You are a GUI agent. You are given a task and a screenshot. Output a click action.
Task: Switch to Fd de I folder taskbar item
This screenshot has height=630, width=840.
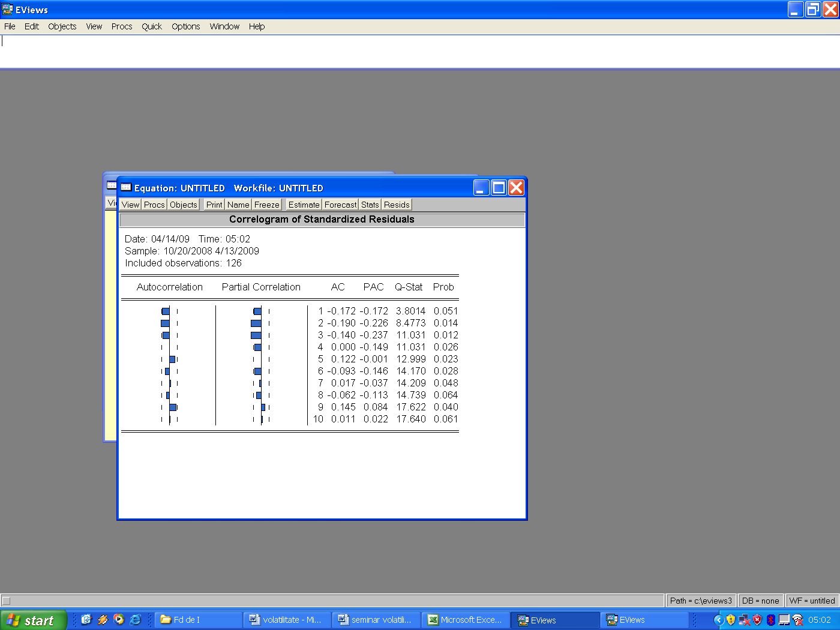[199, 620]
